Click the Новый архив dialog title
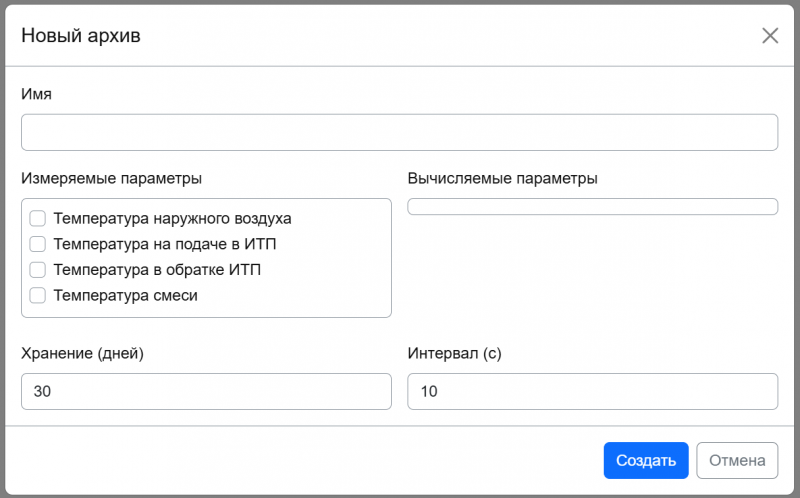Screen dimensions: 800x498 (x=81, y=36)
